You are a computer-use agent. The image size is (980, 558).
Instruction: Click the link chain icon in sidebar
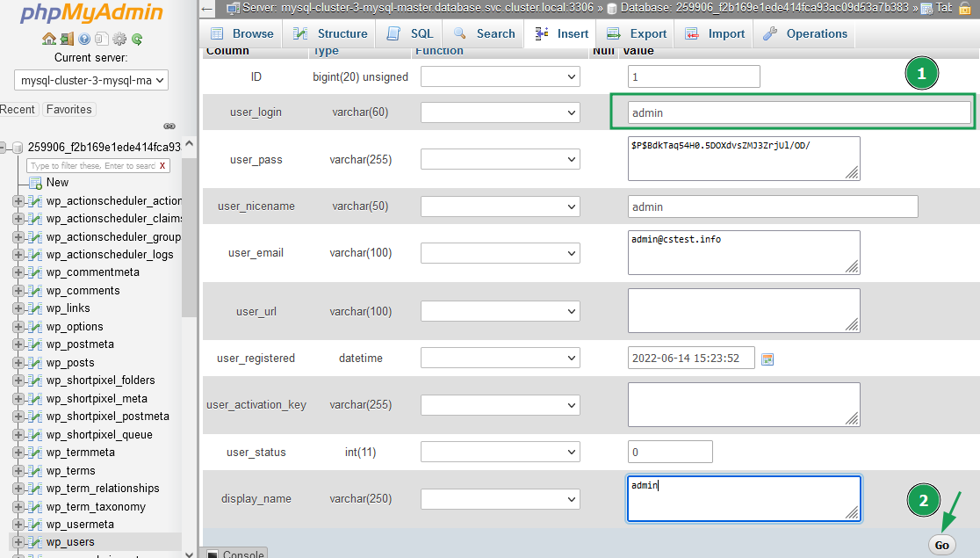169,127
